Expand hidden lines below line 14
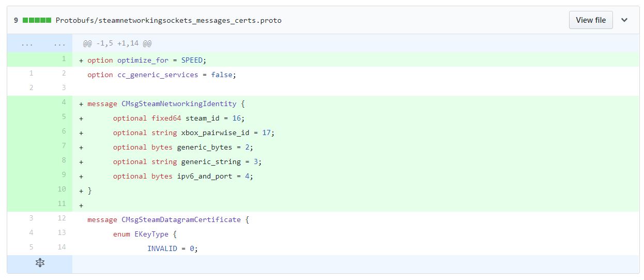The image size is (644, 280). click(40, 263)
